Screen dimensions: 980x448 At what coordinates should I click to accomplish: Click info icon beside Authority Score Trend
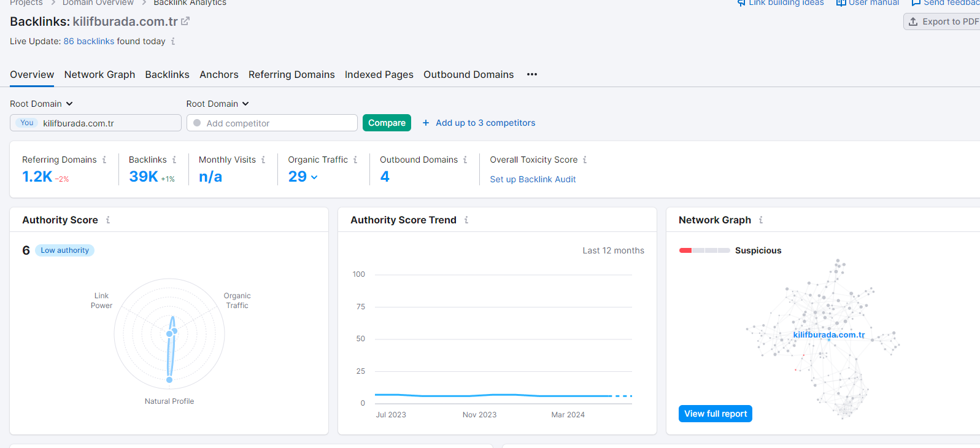[x=466, y=220]
